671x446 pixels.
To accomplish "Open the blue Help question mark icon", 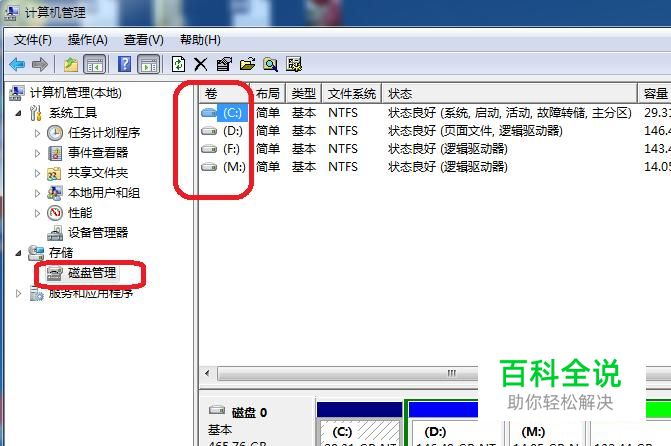I will point(125,64).
